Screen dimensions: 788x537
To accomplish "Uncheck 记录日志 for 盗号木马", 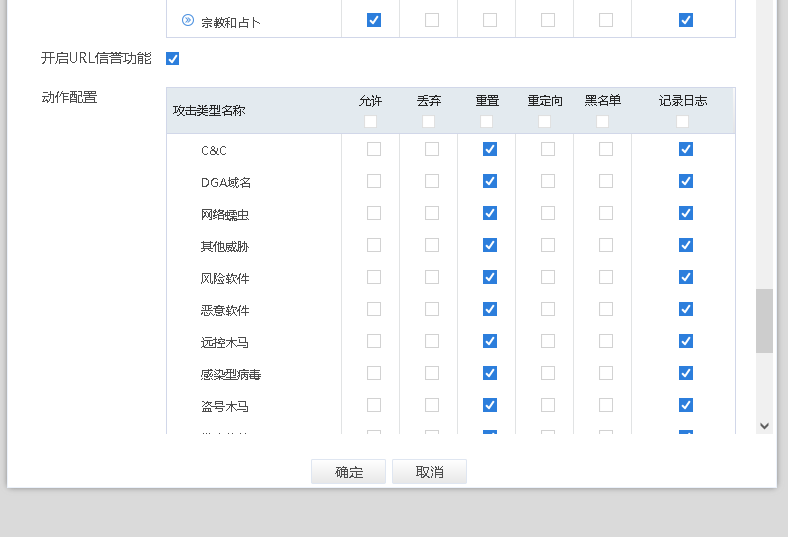I will (x=686, y=405).
